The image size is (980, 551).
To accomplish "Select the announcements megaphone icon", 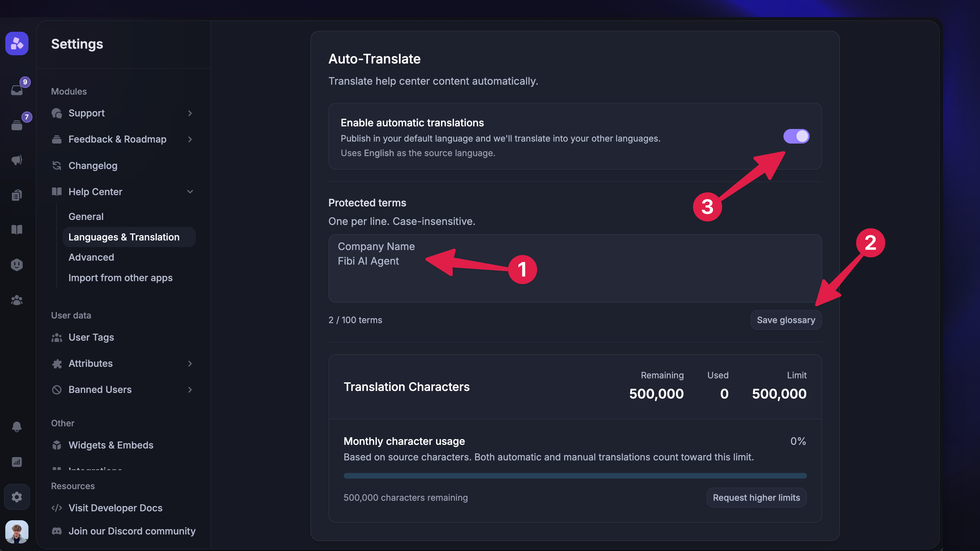I will 17,160.
